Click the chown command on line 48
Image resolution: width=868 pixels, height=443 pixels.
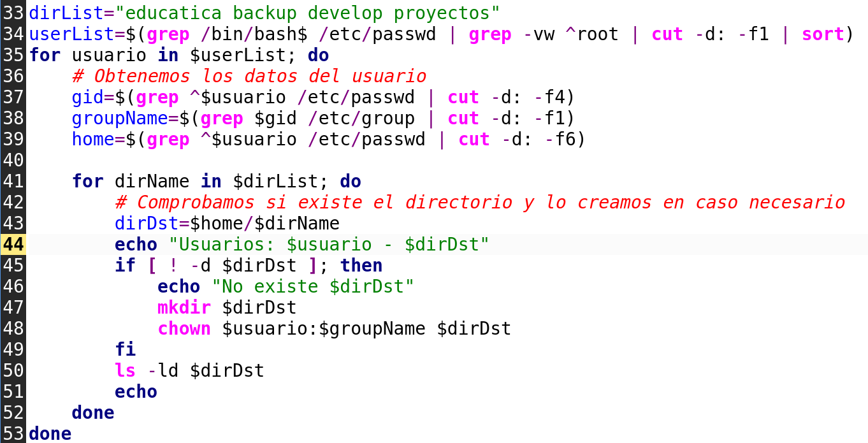pyautogui.click(x=184, y=328)
